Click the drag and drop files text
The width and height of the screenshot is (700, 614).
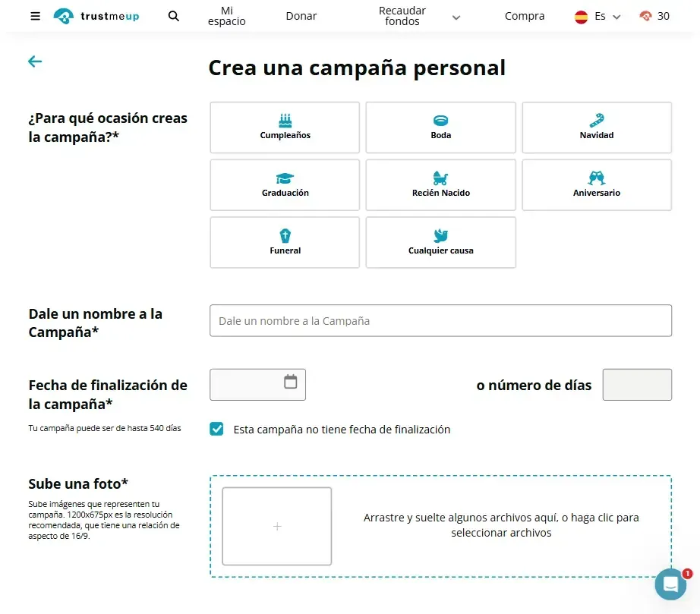tap(501, 525)
